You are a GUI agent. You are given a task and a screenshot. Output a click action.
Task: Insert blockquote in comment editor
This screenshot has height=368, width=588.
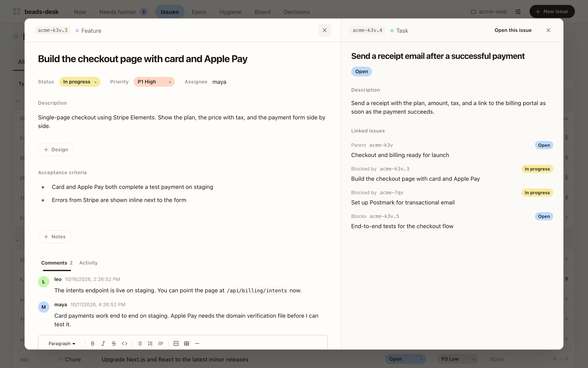tap(161, 343)
